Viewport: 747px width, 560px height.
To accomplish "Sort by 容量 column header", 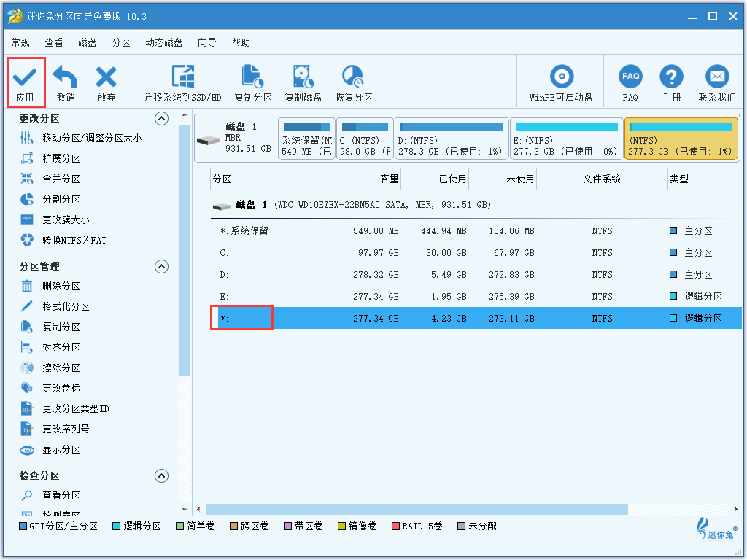I will (368, 179).
